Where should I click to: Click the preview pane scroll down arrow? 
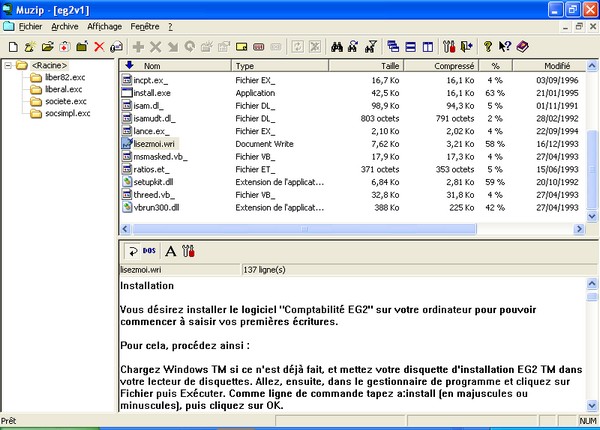click(592, 405)
